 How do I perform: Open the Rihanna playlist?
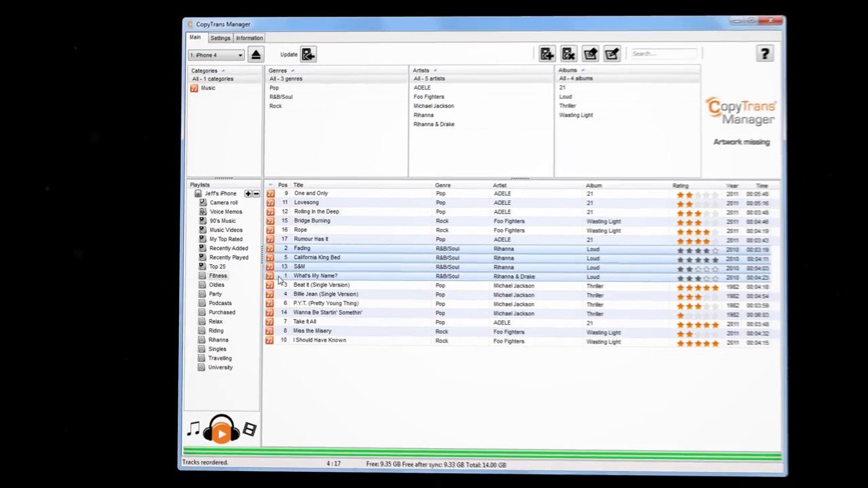click(218, 340)
